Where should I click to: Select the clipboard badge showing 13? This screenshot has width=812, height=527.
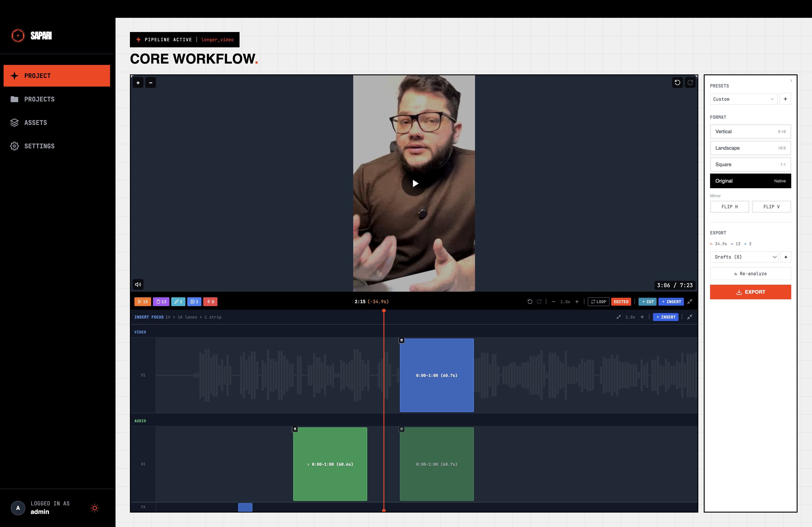[x=161, y=301]
